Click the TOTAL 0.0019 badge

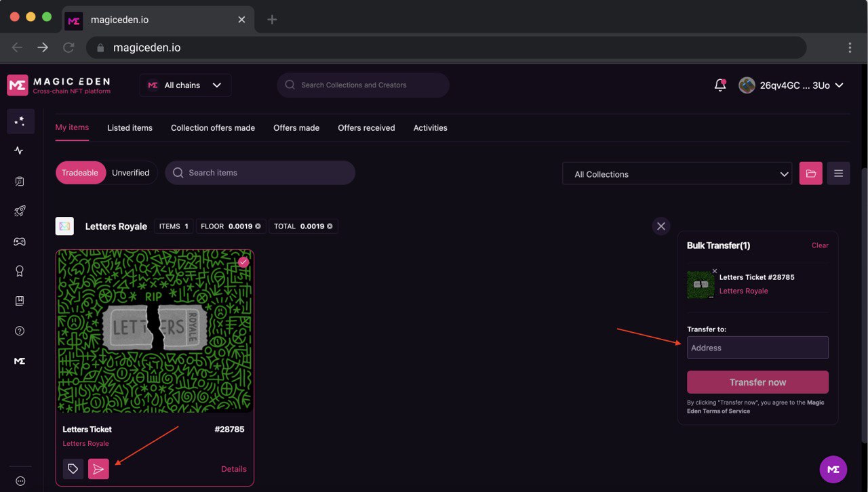pos(303,226)
